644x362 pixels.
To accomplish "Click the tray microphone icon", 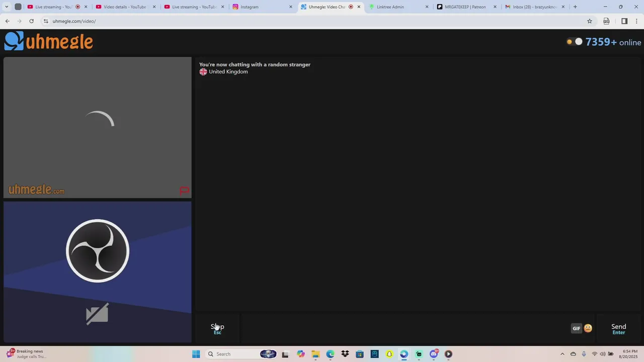I will pos(584,354).
